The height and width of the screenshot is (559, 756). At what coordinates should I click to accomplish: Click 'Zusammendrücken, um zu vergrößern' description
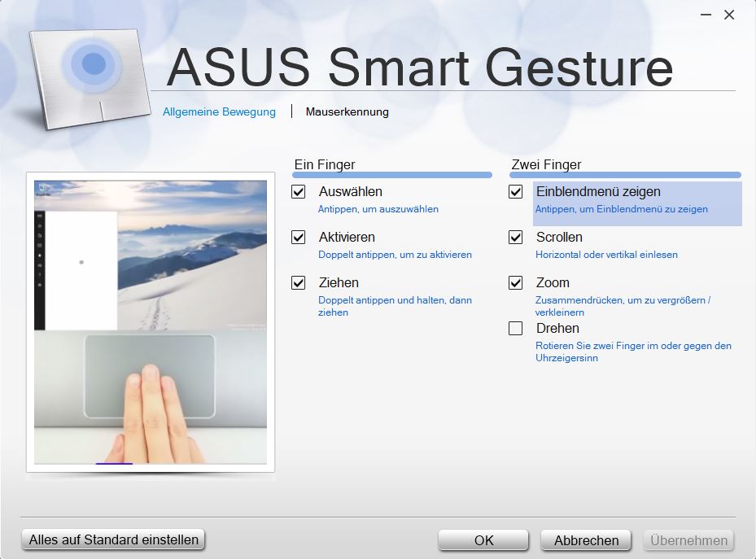(x=623, y=306)
